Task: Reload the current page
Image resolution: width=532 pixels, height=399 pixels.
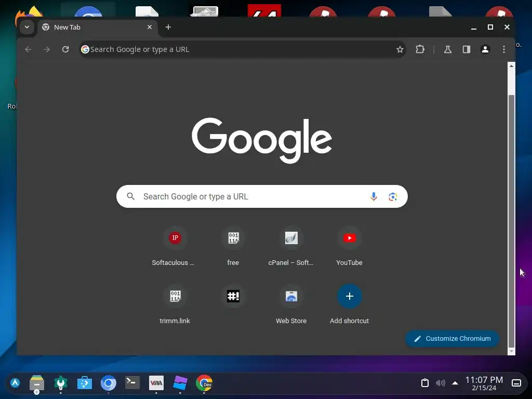Action: coord(65,49)
